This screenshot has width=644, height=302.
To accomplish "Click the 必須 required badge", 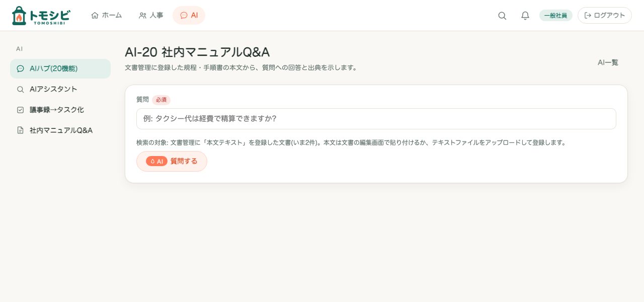I will (161, 100).
